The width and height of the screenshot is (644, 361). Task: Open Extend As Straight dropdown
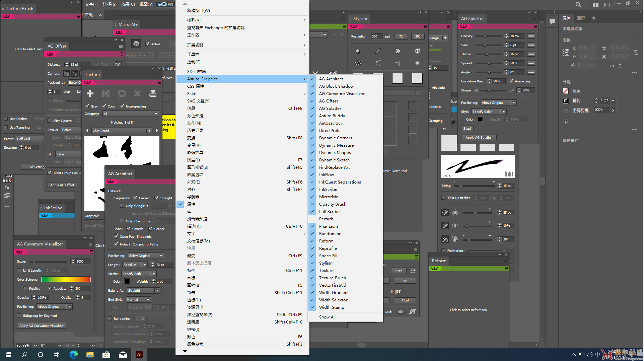tap(143, 290)
